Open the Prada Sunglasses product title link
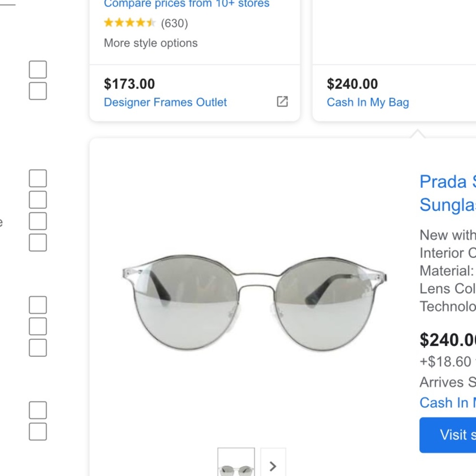Image resolution: width=476 pixels, height=476 pixels. pyautogui.click(x=448, y=193)
